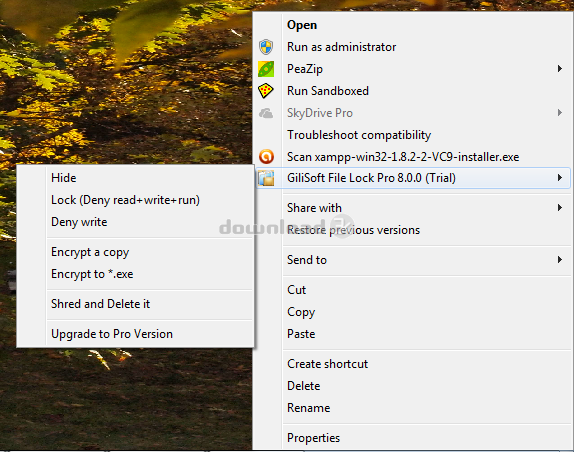Select Lock (Deny read+write+run)
This screenshot has height=452, width=574.
[x=135, y=200]
